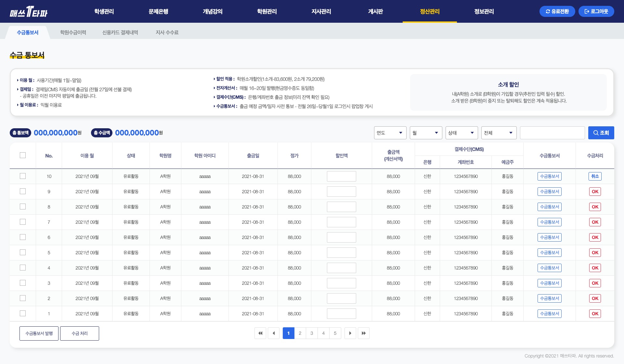This screenshot has width=624, height=364.
Task: Check the checkbox for row No. 2
Action: (23, 298)
